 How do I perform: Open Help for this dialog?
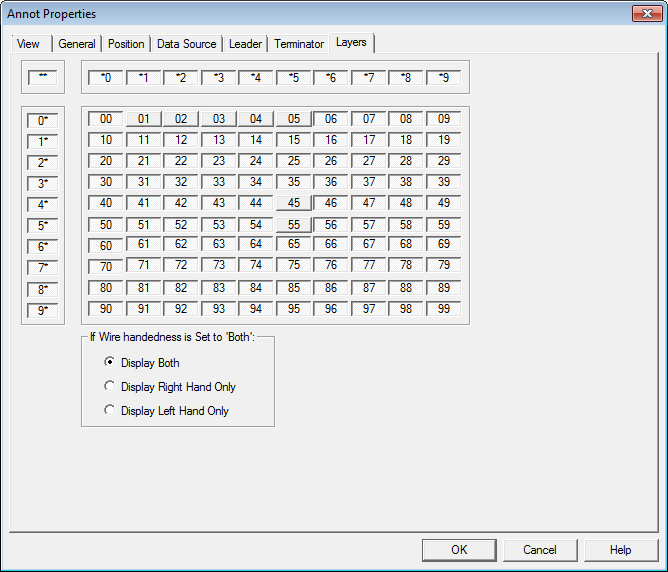[x=621, y=550]
